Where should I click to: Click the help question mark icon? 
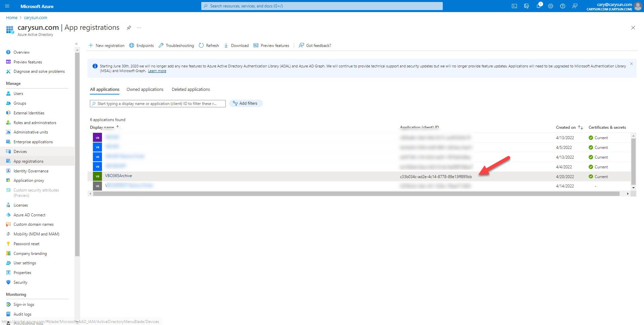[x=562, y=6]
